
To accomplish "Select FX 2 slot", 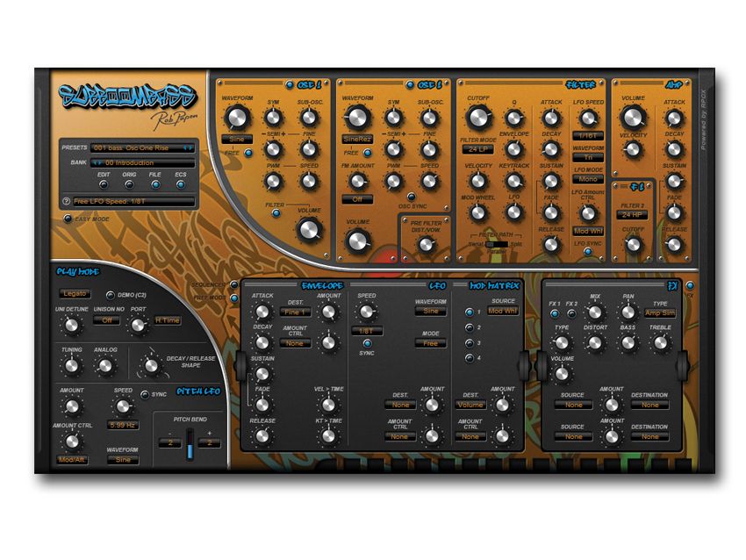I will click(x=572, y=314).
